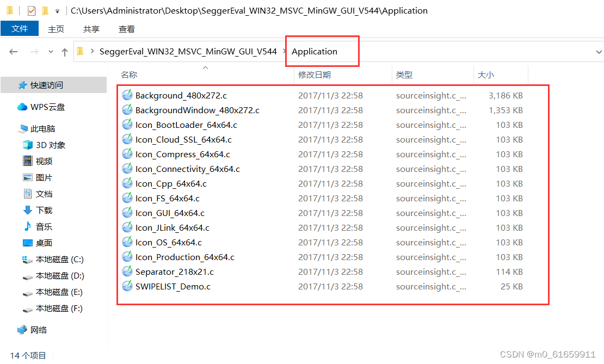
Task: Click the Up one level arrow
Action: (65, 52)
